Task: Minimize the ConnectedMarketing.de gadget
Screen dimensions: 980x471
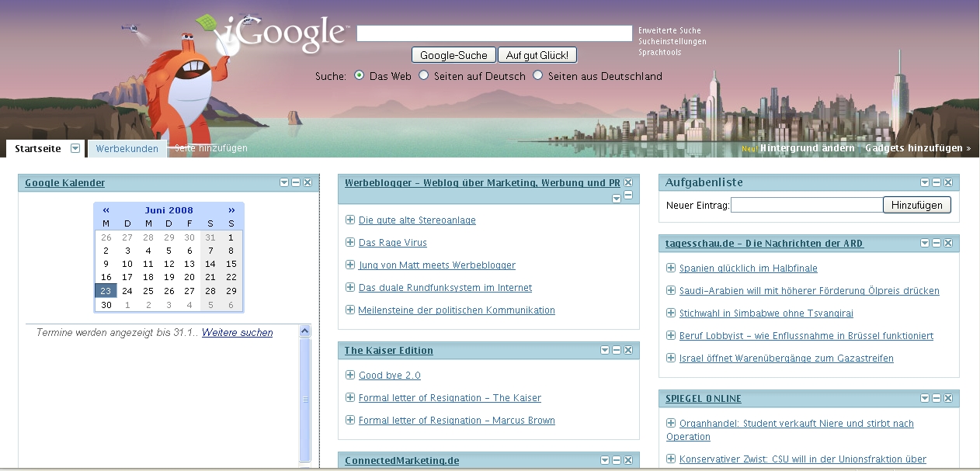Action: pyautogui.click(x=617, y=461)
